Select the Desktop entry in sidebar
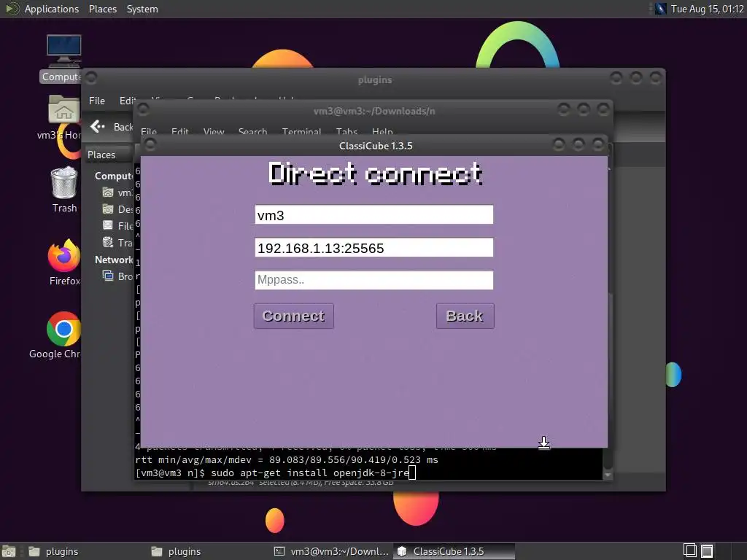This screenshot has height=560, width=747. tap(117, 209)
